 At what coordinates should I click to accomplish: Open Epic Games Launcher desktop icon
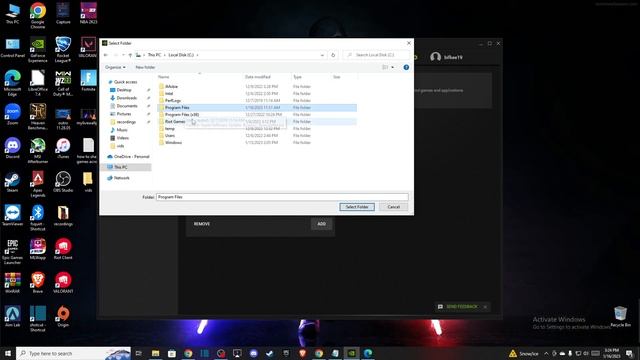pos(12,251)
